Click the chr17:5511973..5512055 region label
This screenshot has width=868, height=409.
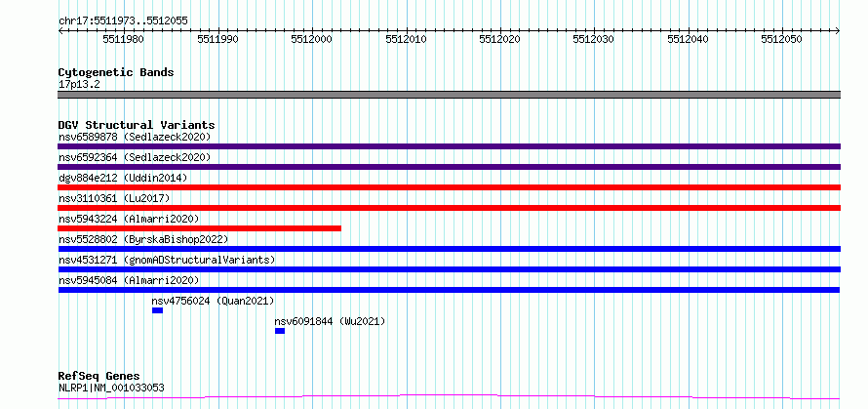point(123,21)
